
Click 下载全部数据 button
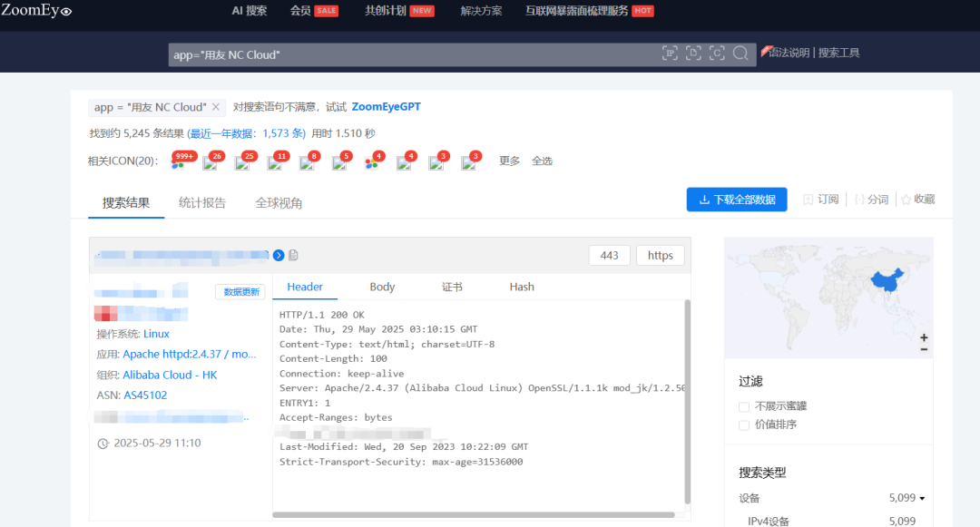[x=737, y=200]
